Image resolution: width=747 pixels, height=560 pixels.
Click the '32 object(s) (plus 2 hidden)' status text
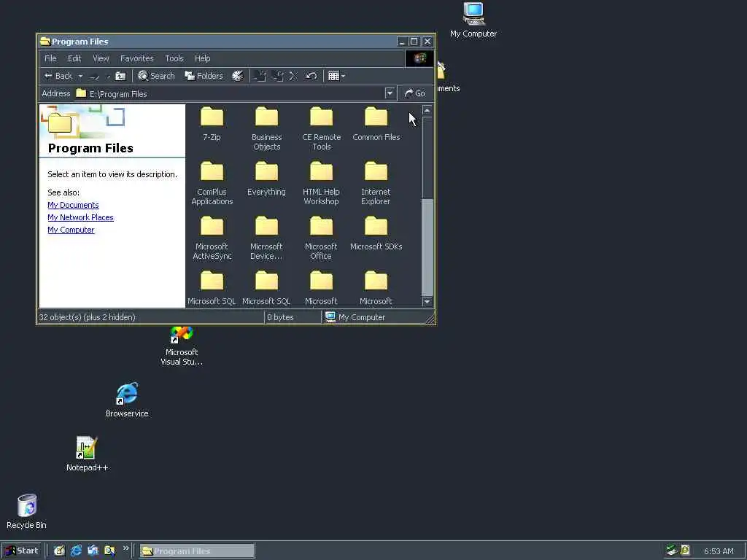(88, 317)
